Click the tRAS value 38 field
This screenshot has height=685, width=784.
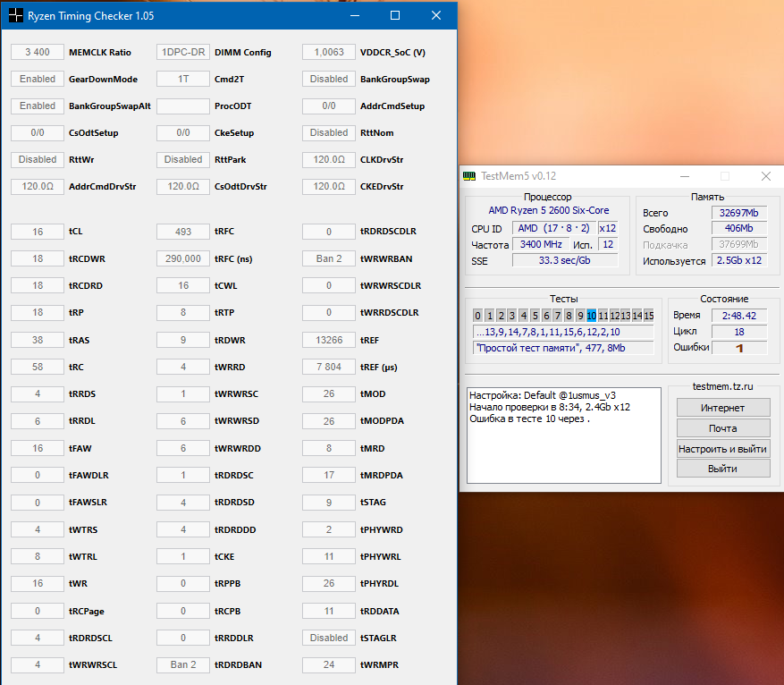[38, 340]
